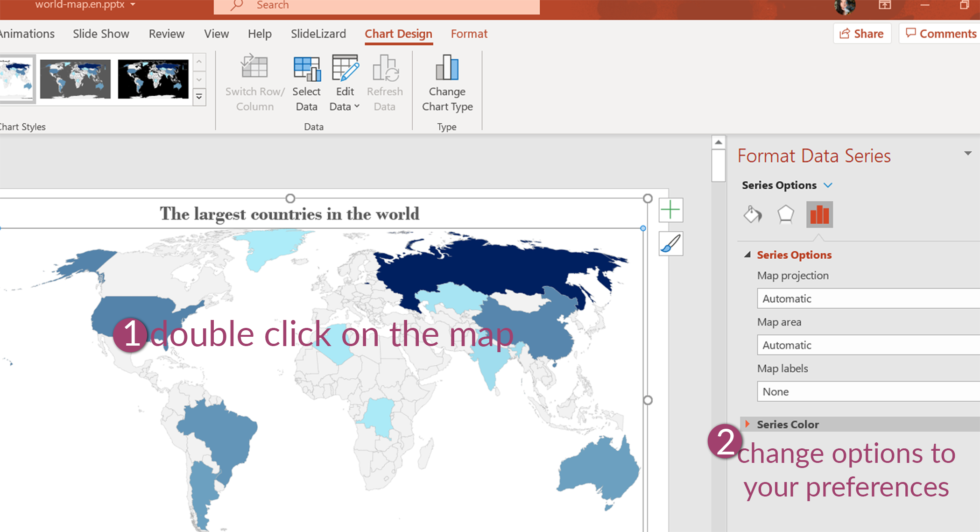
Task: Click Add Chart Element plus button
Action: 671,210
